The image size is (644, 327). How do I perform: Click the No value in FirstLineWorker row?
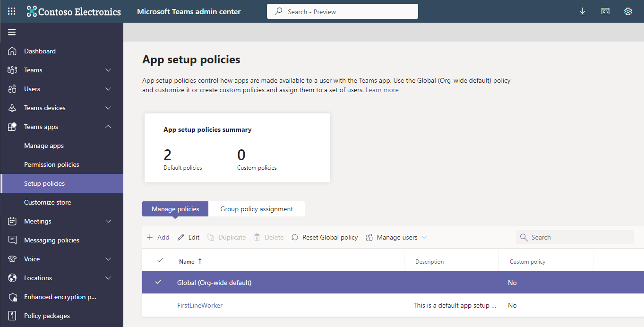512,305
